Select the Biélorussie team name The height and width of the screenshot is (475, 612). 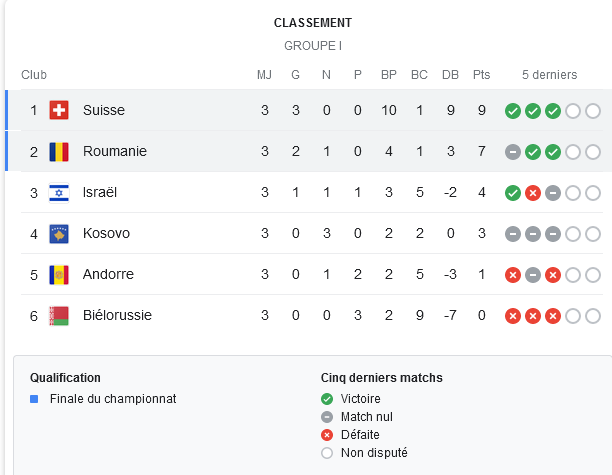coord(117,315)
